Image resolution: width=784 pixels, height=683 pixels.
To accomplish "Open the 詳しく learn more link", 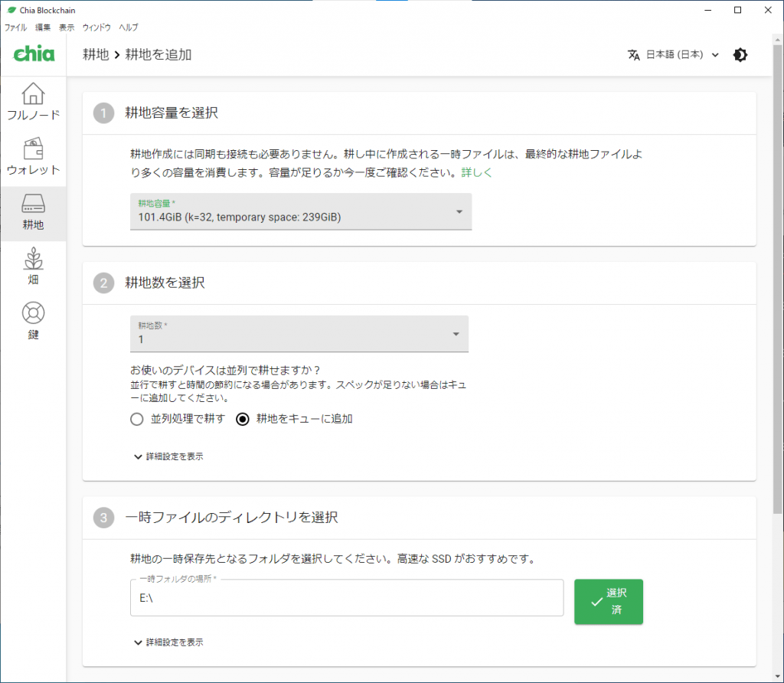I will coord(476,173).
